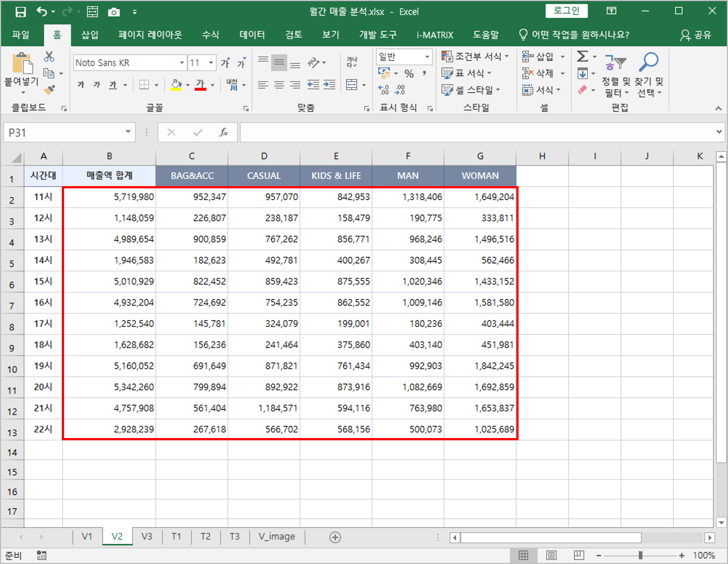728x564 pixels.
Task: Open the Noto Sans KR font dropdown
Action: [182, 63]
